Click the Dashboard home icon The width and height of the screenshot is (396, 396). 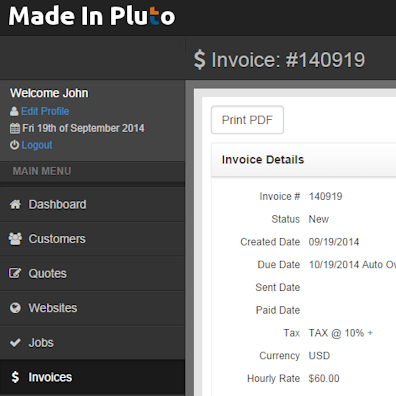(15, 204)
